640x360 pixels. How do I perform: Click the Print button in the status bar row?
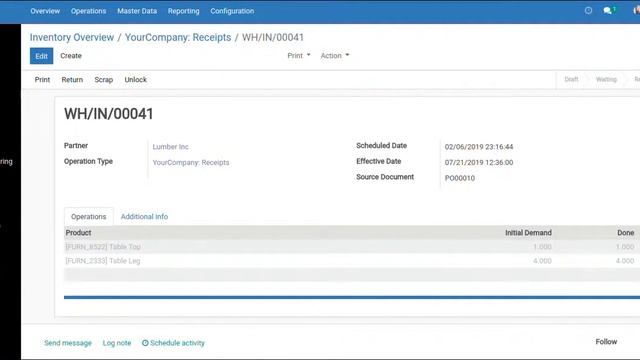tap(42, 80)
